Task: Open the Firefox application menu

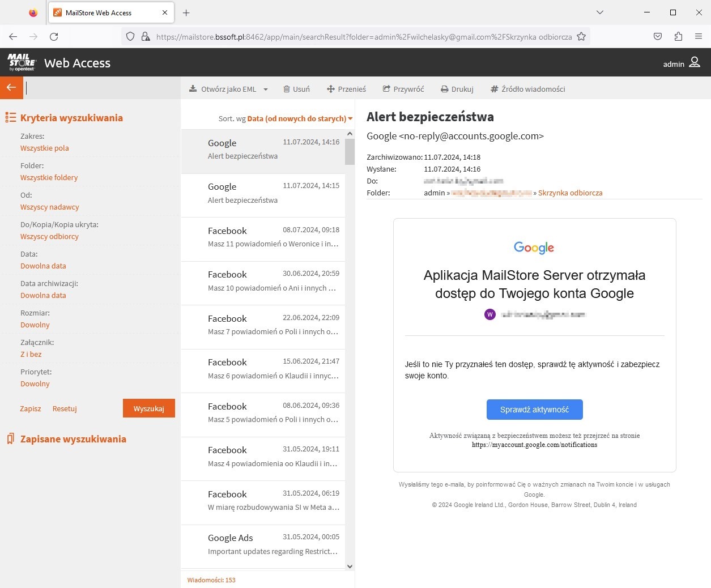Action: 699,37
